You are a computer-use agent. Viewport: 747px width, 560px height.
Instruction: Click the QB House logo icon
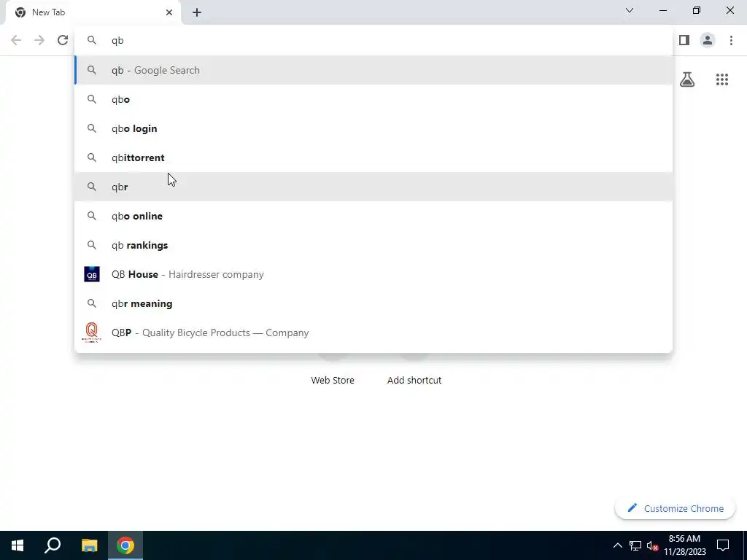[91, 274]
